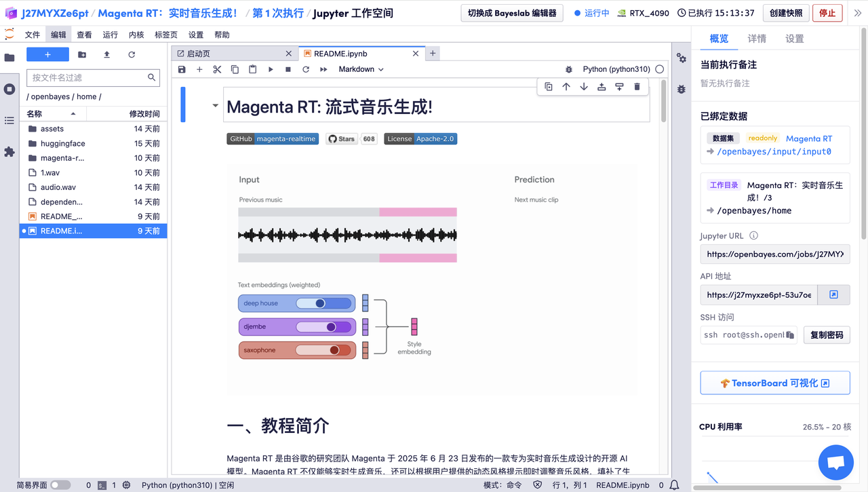
Task: Enable the debugger bug icon beside the kernel name
Action: [569, 69]
